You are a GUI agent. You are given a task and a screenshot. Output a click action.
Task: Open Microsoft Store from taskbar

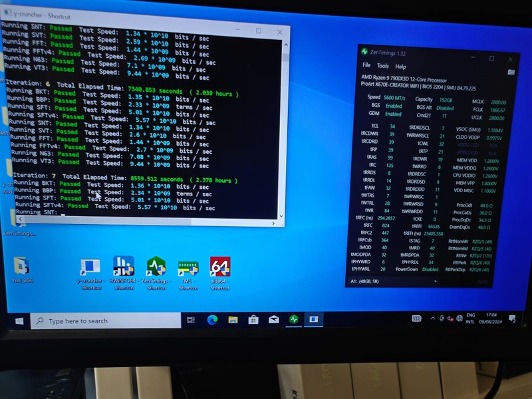coord(253,320)
